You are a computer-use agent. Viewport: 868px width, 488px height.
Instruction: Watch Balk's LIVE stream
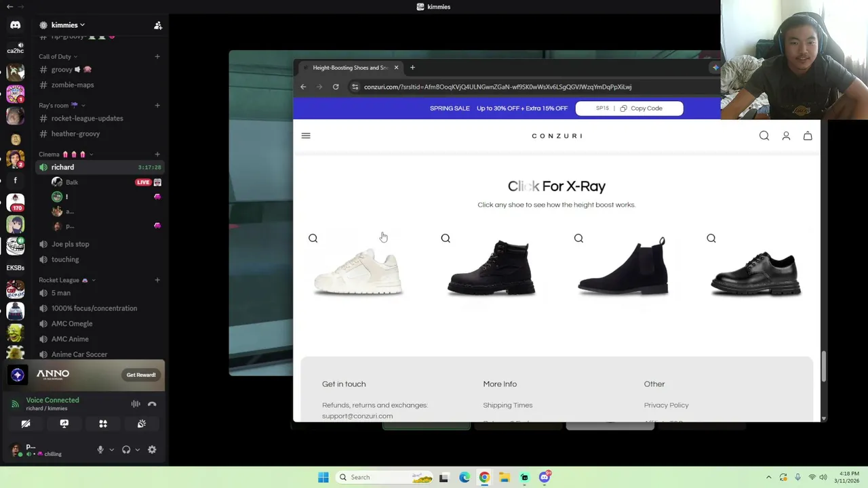coord(143,182)
